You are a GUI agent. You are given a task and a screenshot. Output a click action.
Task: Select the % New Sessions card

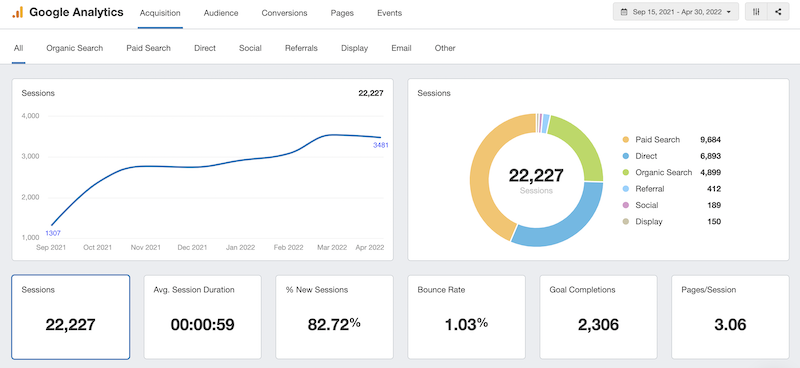click(x=334, y=317)
